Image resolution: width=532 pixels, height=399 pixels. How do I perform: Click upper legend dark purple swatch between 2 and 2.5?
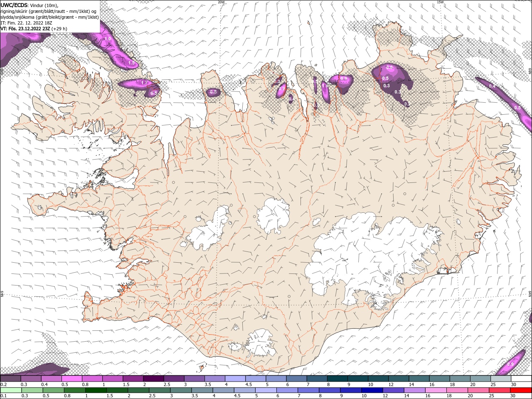pyautogui.click(x=154, y=379)
